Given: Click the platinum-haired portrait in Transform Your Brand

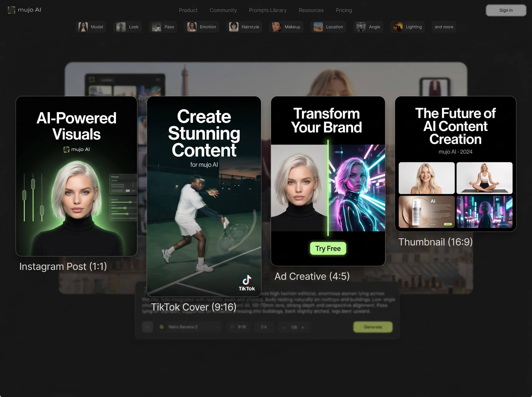Looking at the screenshot, I should pyautogui.click(x=299, y=188).
